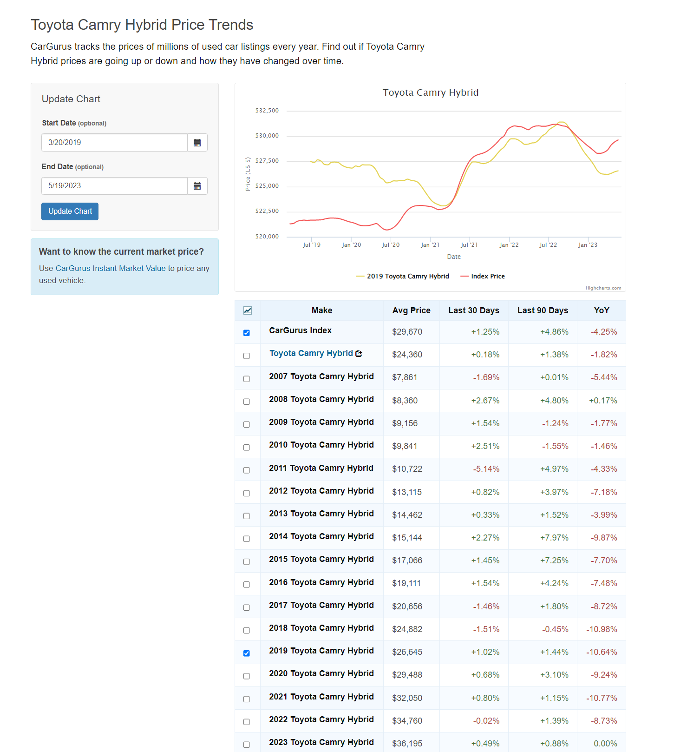Click the +0.17% YoY value
The width and height of the screenshot is (700, 752).
(x=603, y=401)
